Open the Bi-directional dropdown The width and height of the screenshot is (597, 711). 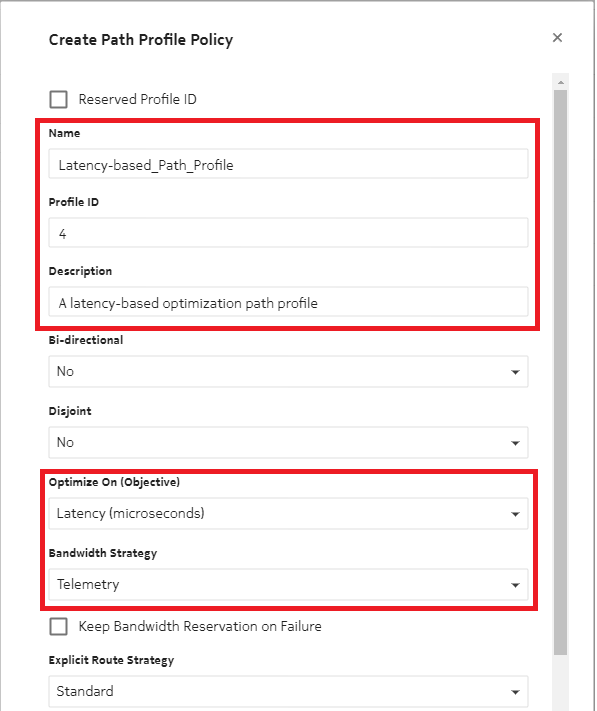point(288,372)
